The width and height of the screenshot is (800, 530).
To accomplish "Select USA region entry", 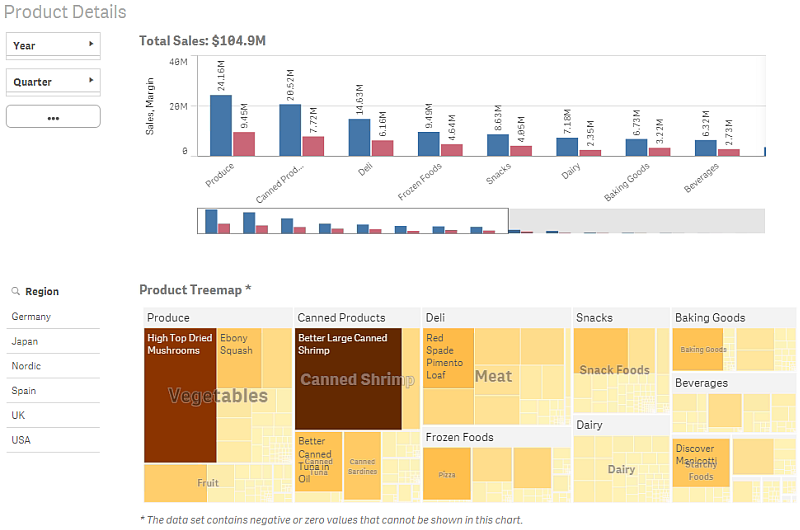I will pyautogui.click(x=21, y=440).
